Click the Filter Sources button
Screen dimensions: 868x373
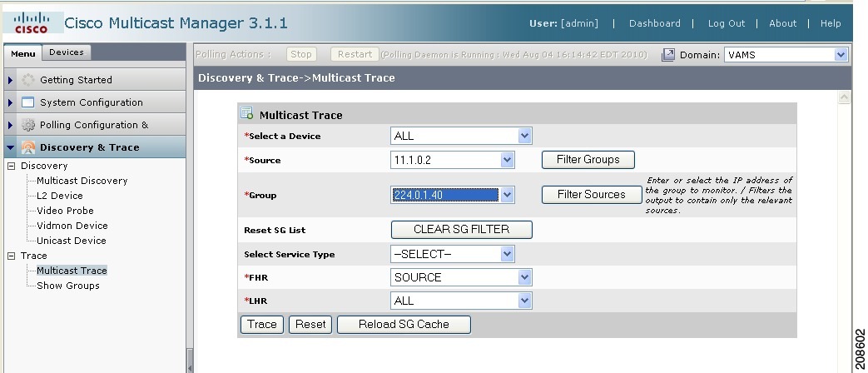(x=591, y=195)
